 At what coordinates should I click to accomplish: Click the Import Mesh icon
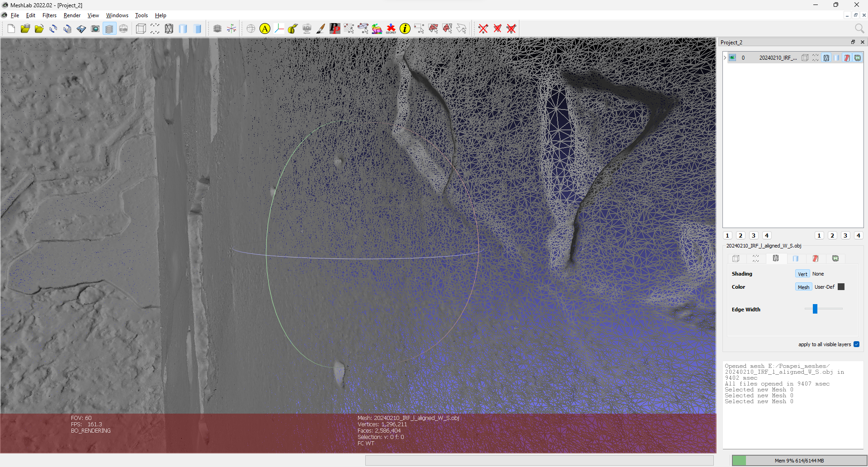click(39, 29)
